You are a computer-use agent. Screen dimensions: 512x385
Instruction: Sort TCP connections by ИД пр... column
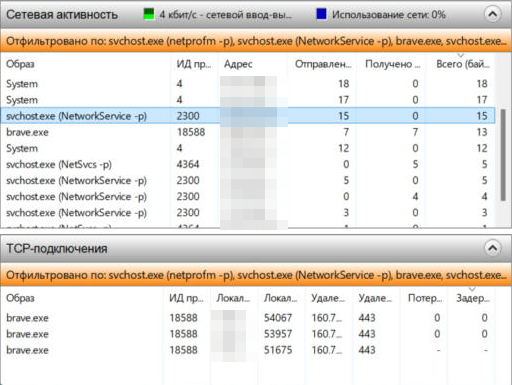[x=186, y=298]
